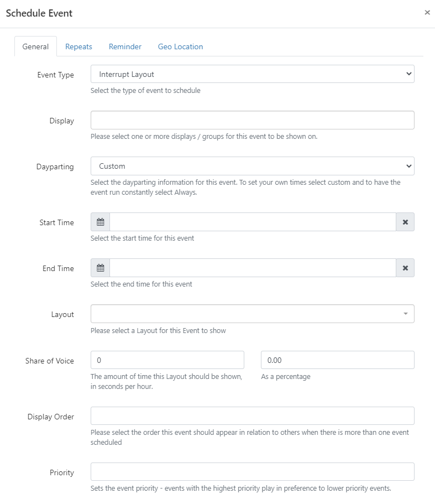
Task: Clear the Start Time with the X button
Action: 405,222
